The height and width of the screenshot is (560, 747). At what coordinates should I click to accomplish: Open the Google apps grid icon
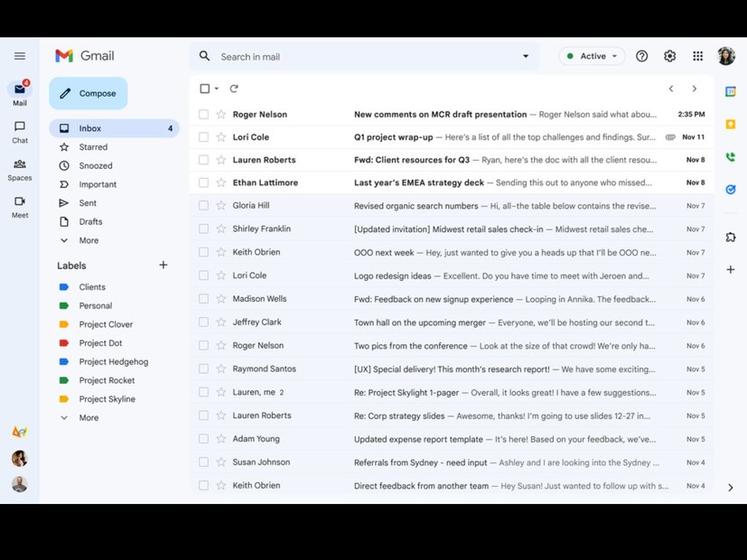[x=697, y=56]
